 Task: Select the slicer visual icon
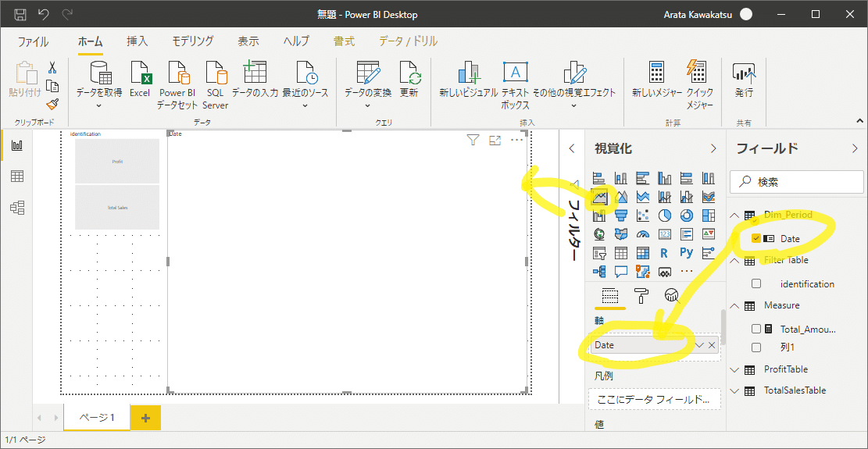coord(599,253)
